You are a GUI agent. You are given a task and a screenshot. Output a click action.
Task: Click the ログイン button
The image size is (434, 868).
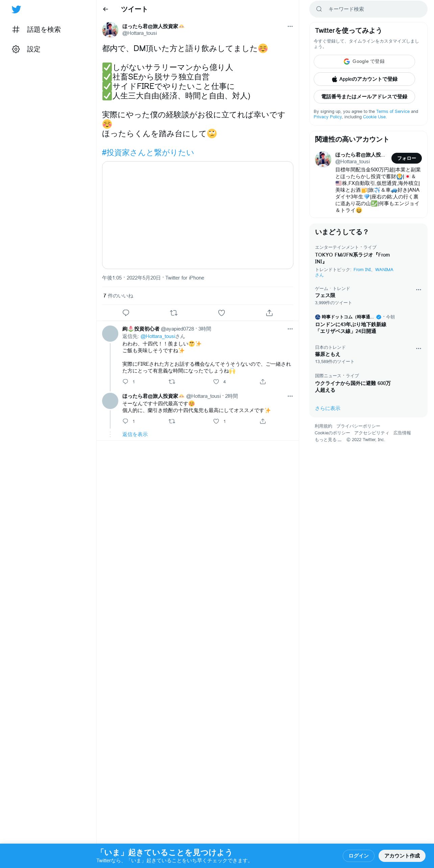358,855
